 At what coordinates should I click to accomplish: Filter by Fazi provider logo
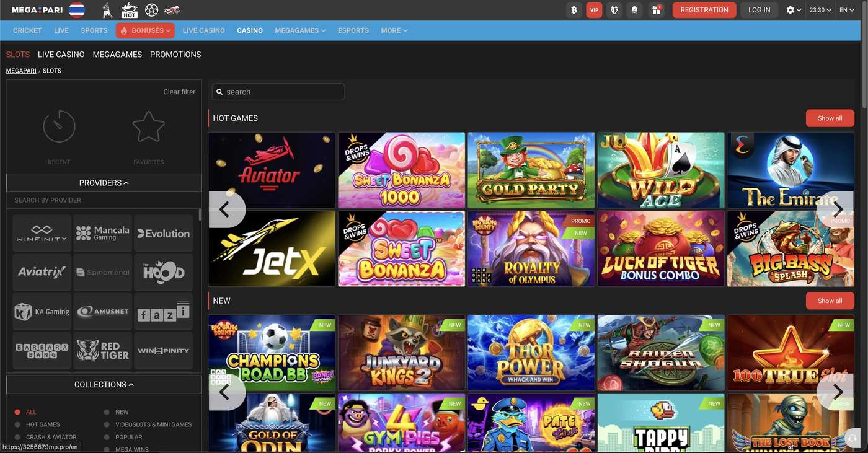point(164,311)
